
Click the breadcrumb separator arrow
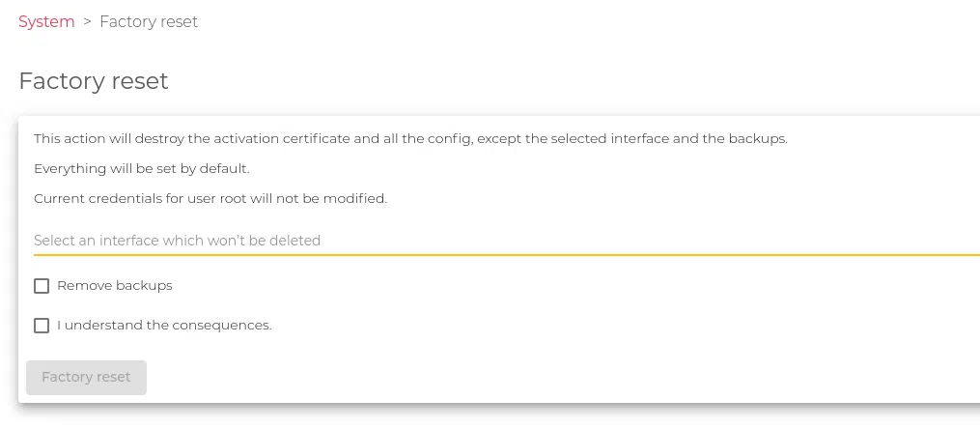[87, 21]
